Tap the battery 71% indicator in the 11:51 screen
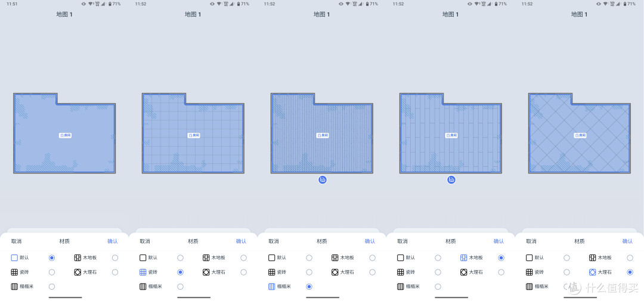The width and height of the screenshot is (644, 301). (114, 4)
